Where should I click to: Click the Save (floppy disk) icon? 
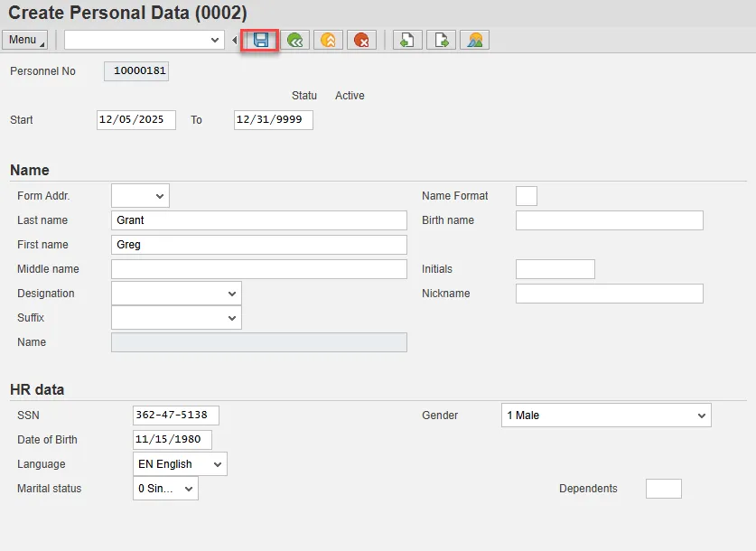[260, 40]
